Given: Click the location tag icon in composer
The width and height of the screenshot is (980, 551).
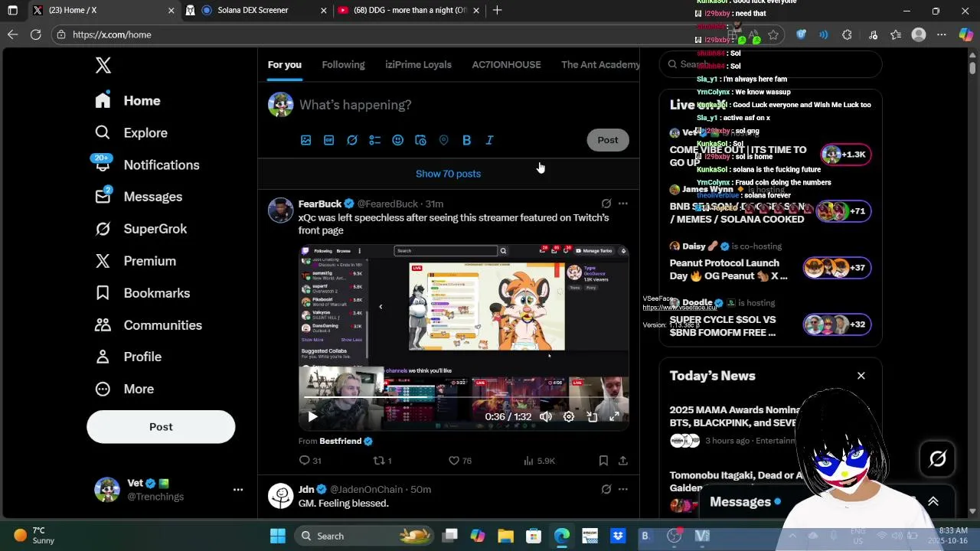Looking at the screenshot, I should click(443, 140).
